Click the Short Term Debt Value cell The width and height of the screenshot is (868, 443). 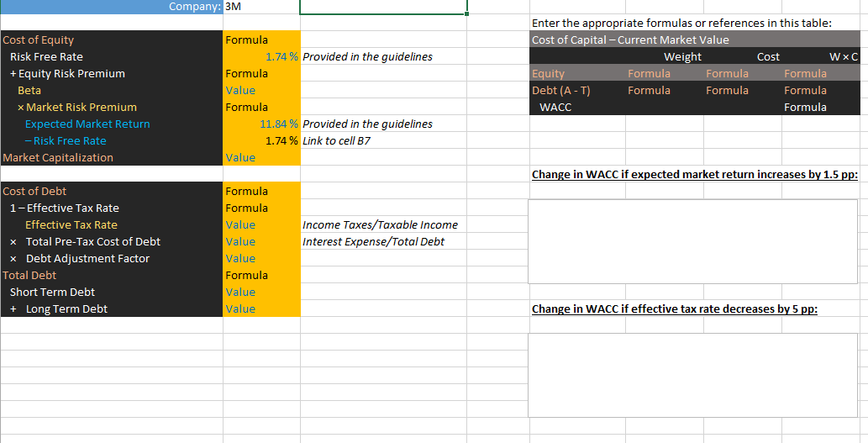pyautogui.click(x=261, y=292)
